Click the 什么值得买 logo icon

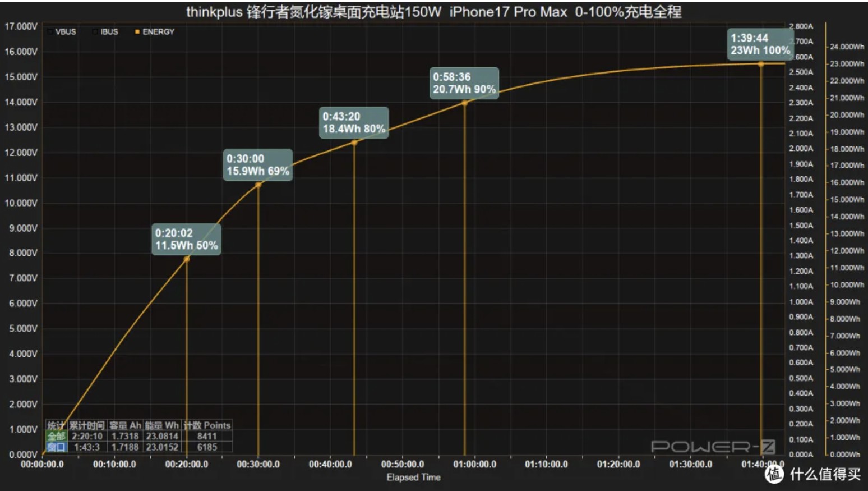(x=774, y=474)
